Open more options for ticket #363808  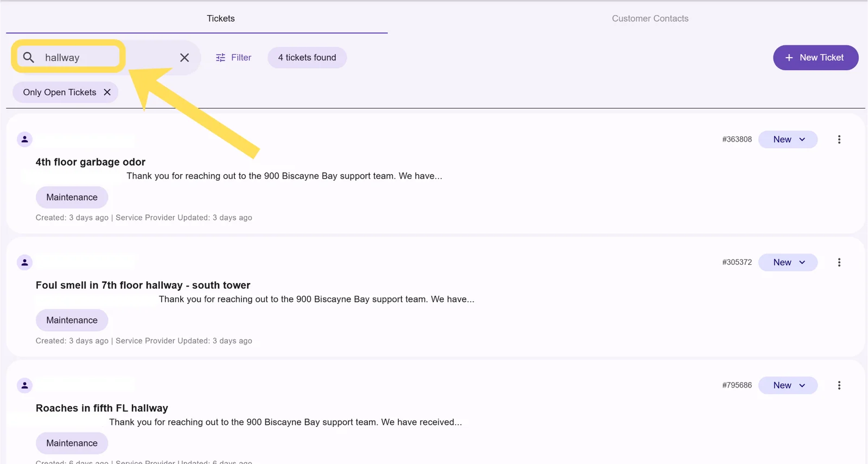[839, 139]
